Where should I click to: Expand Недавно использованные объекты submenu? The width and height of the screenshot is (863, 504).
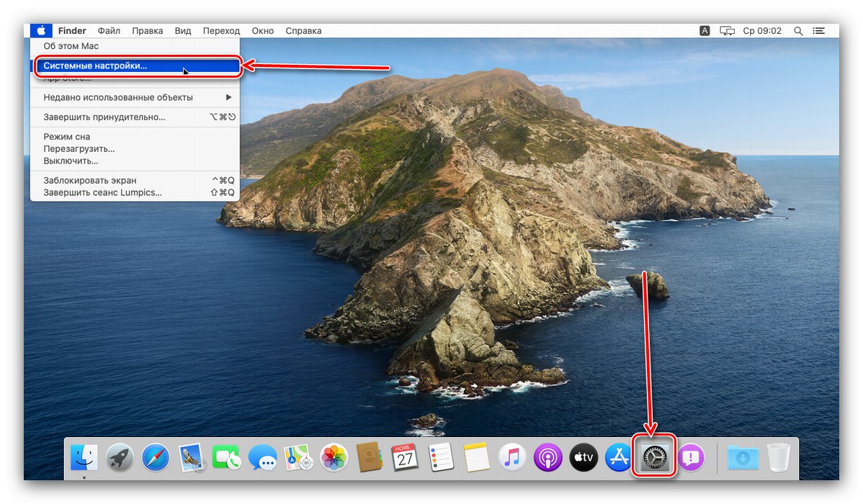[135, 97]
